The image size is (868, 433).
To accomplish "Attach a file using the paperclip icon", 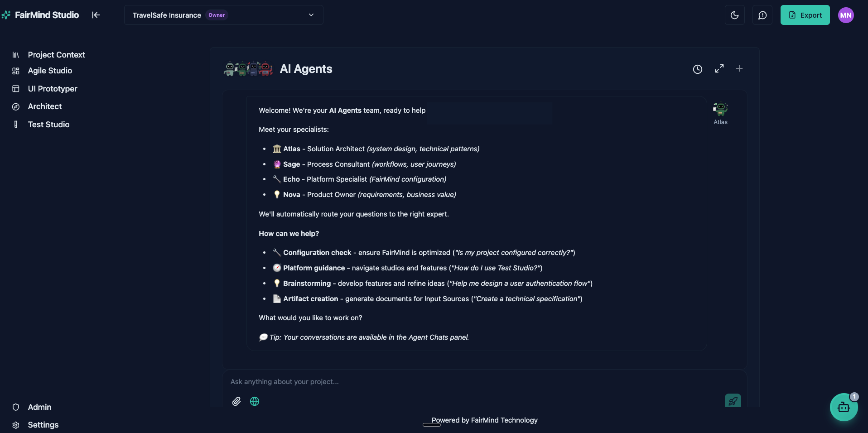I will pyautogui.click(x=236, y=401).
